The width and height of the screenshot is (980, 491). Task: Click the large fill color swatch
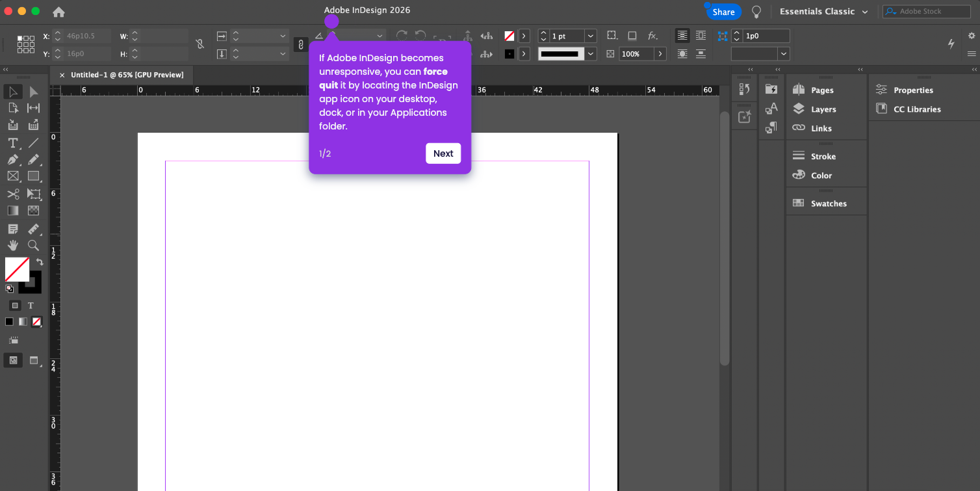click(x=17, y=269)
